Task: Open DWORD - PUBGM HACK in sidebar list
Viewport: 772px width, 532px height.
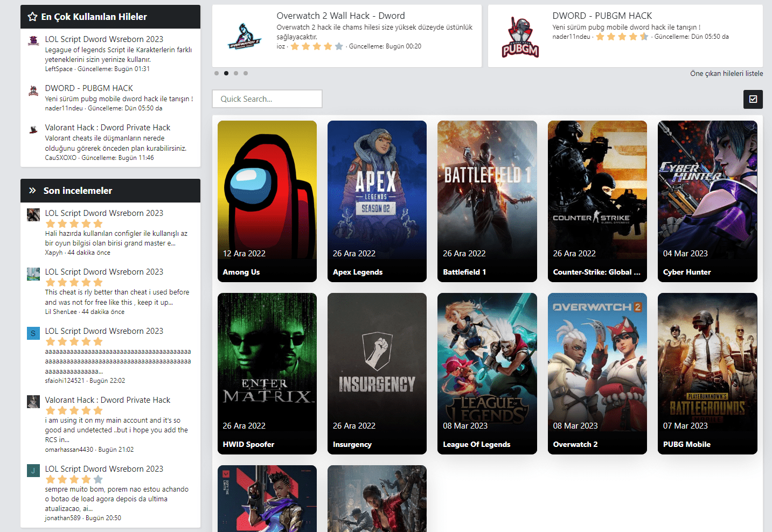Action: click(89, 88)
